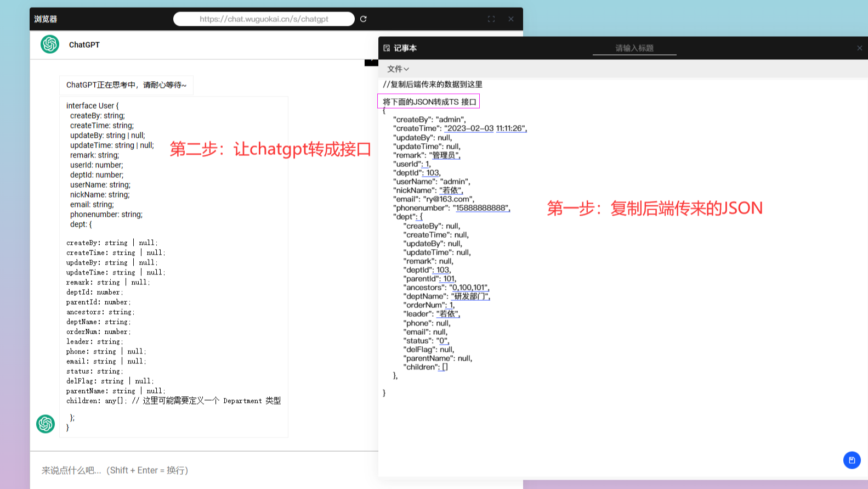This screenshot has height=489, width=868.
Task: Click '"delFlag": null' in notepad
Action: pos(429,349)
